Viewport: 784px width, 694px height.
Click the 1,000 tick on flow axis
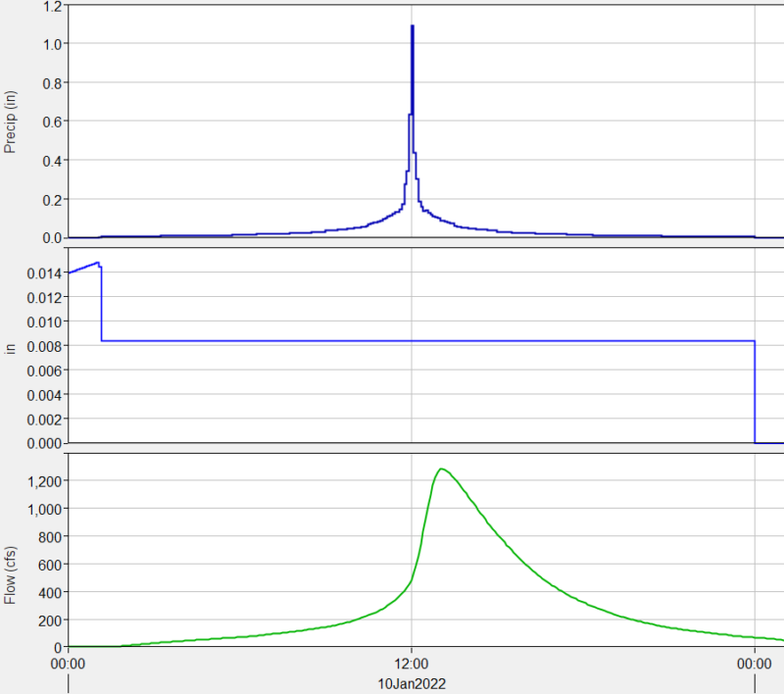tap(45, 508)
